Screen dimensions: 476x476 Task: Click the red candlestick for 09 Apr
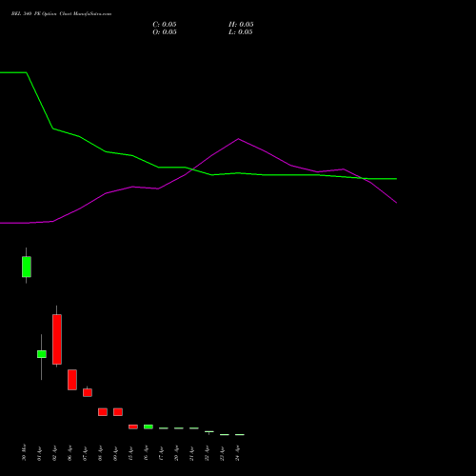click(x=118, y=412)
